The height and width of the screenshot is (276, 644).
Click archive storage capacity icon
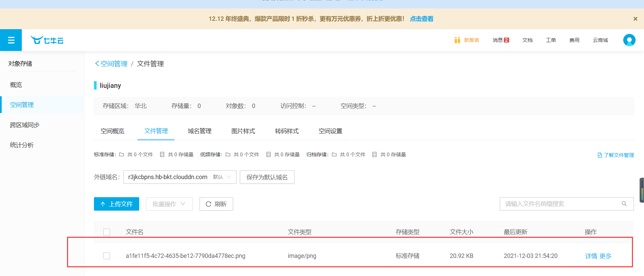(375, 155)
